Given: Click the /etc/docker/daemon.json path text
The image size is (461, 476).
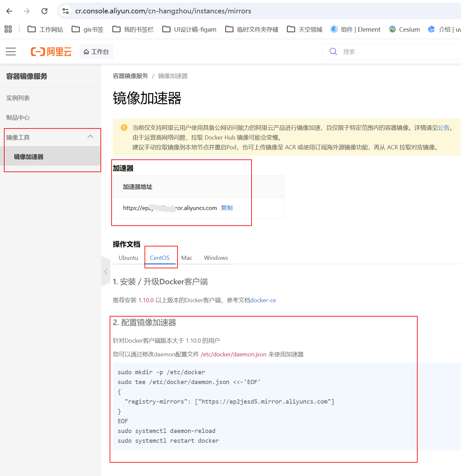Looking at the screenshot, I should click(234, 354).
